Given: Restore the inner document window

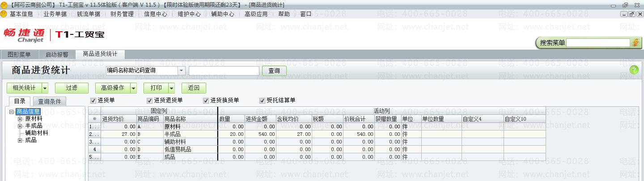Looking at the screenshot, I should 631,14.
